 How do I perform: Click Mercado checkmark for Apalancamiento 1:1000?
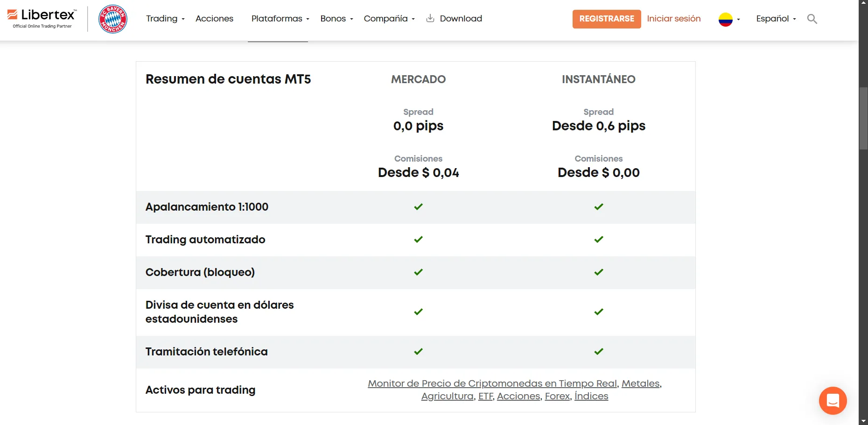click(x=418, y=207)
